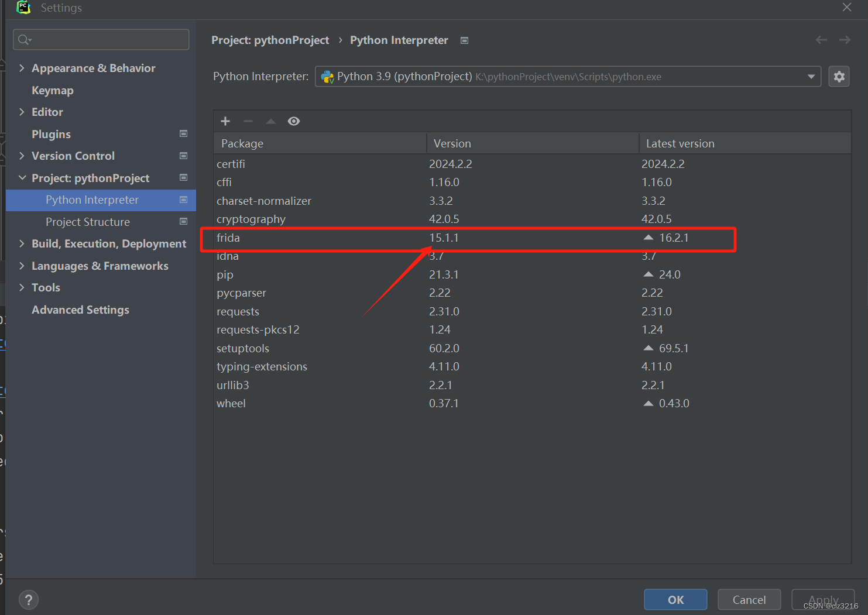Click the install package plus icon
The height and width of the screenshot is (615, 868).
pos(225,121)
